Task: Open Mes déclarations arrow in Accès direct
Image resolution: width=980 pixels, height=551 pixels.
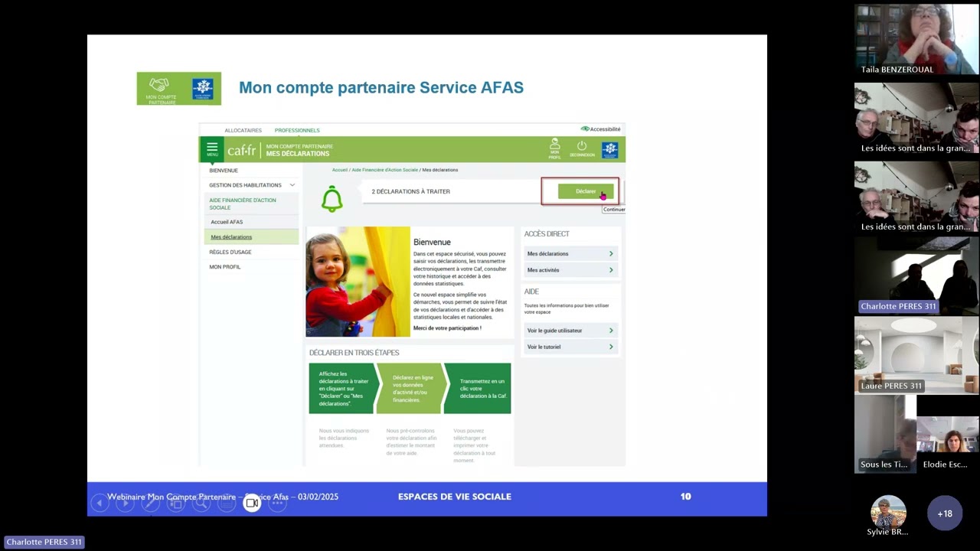Action: tap(611, 253)
